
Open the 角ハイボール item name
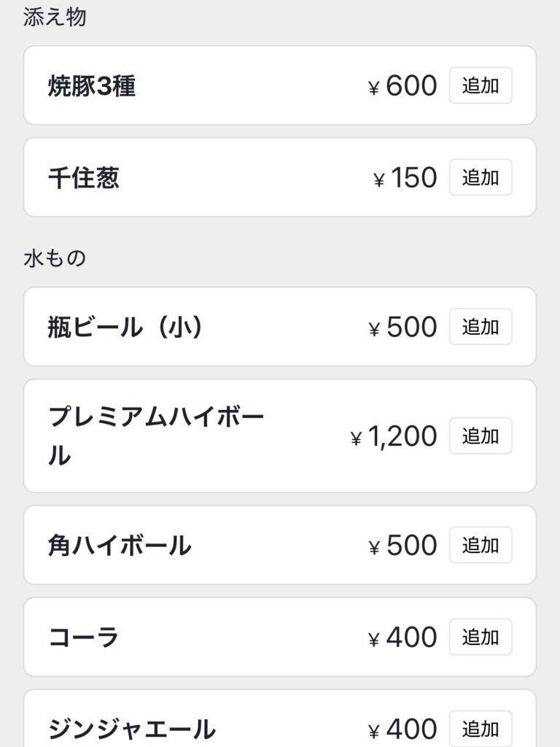tap(120, 545)
